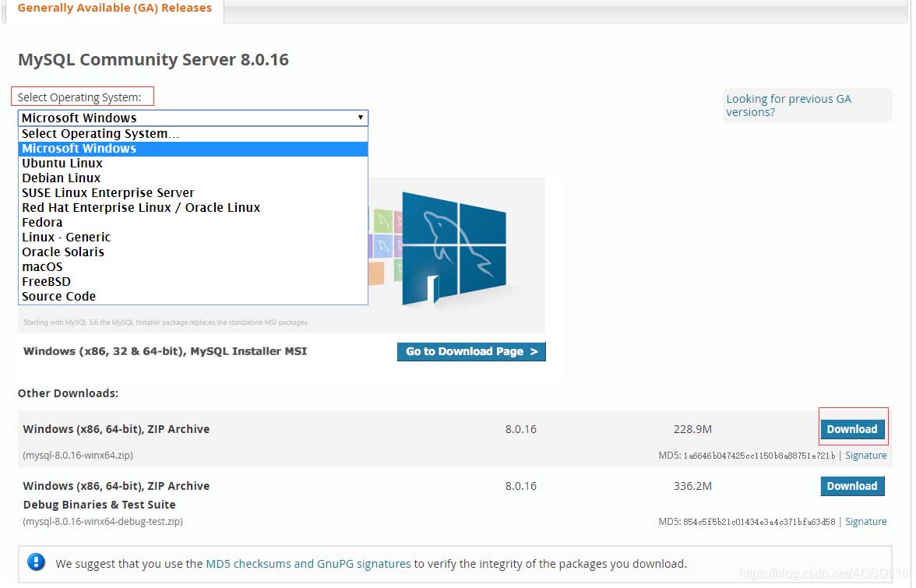Viewport: 916px width, 588px height.
Task: Click the MD5 hash for winx64.zip
Action: [x=759, y=456]
